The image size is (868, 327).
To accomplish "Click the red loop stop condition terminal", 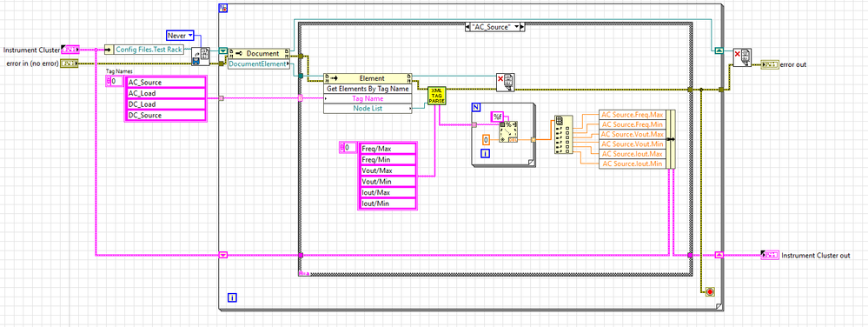I will (710, 291).
